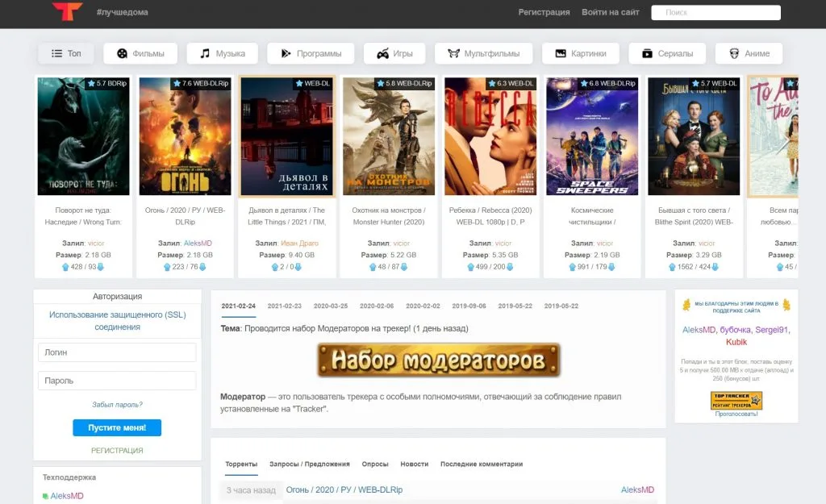Switch to the 2021-02-23 news tab

tap(285, 306)
